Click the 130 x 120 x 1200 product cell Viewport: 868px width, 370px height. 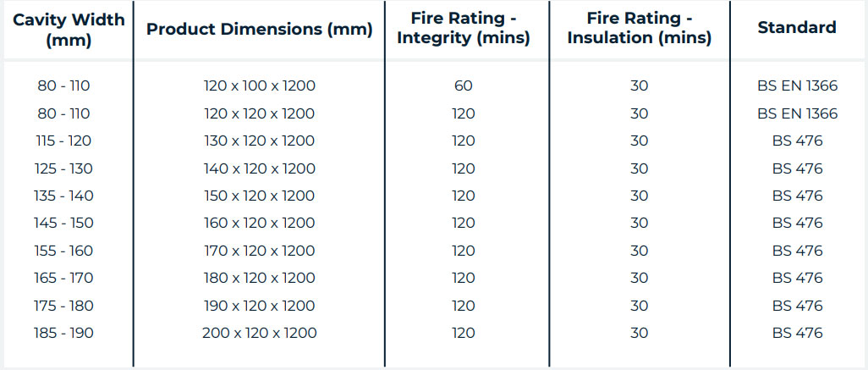(259, 141)
